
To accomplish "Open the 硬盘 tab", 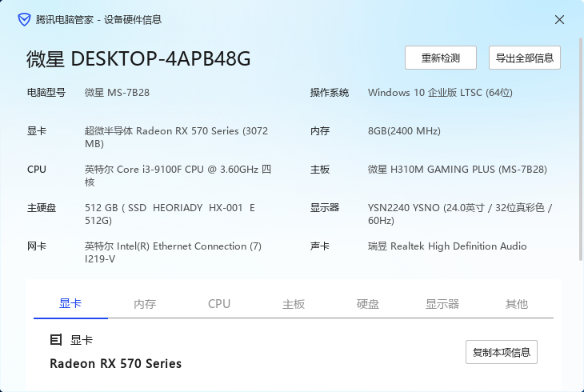I will (368, 304).
